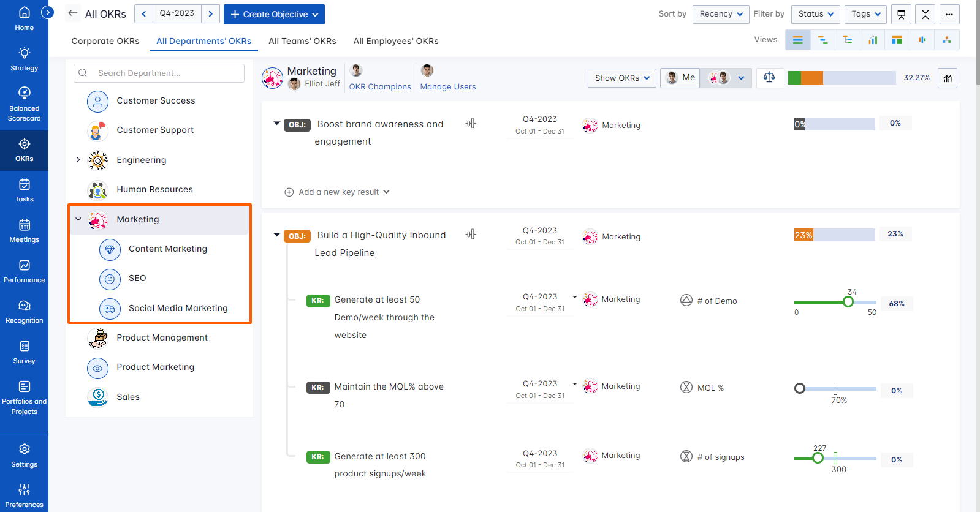Open the more options ellipsis menu
This screenshot has width=980, height=512.
(949, 14)
